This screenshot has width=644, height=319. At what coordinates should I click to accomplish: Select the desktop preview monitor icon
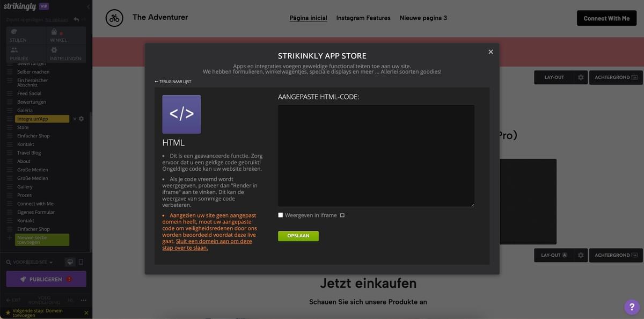pyautogui.click(x=70, y=262)
